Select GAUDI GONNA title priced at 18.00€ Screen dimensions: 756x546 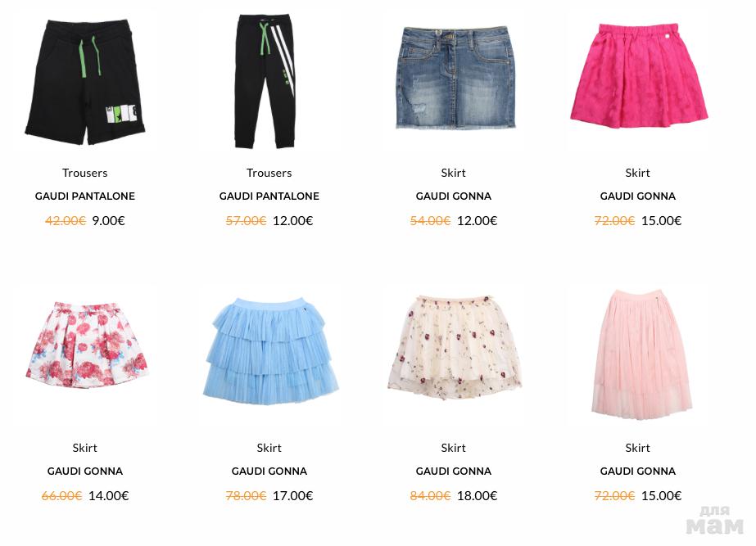[453, 472]
